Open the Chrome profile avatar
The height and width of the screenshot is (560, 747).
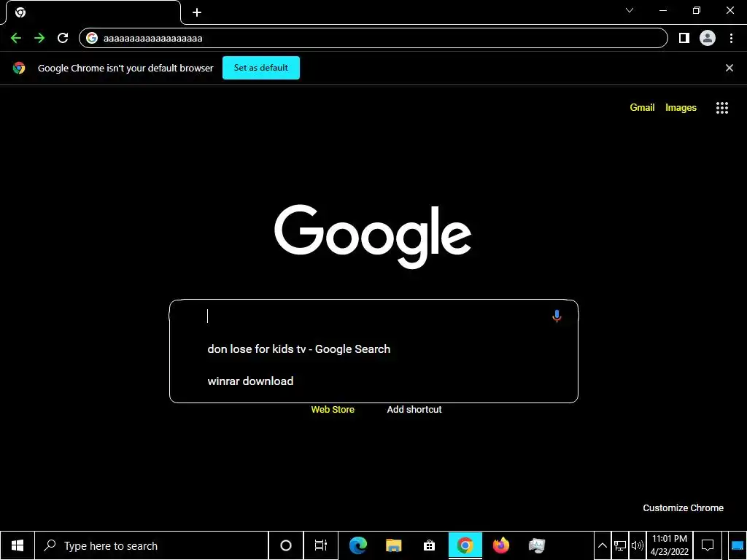[x=708, y=38]
